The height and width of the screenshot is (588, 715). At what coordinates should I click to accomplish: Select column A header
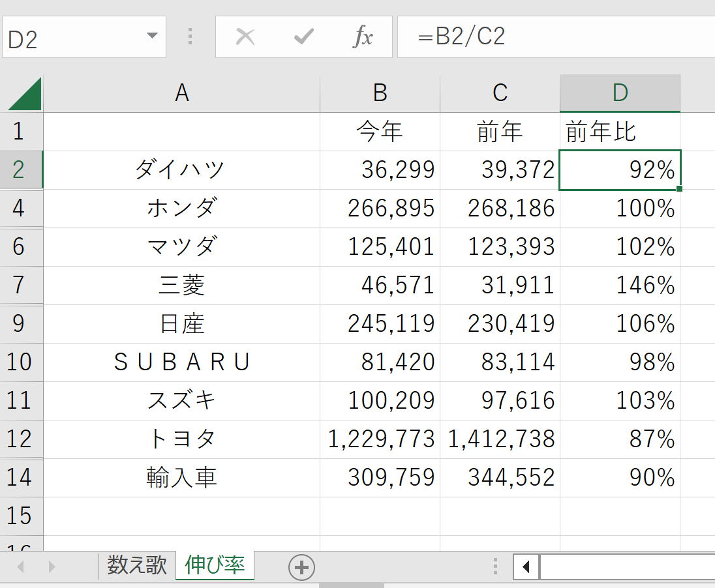tap(181, 93)
